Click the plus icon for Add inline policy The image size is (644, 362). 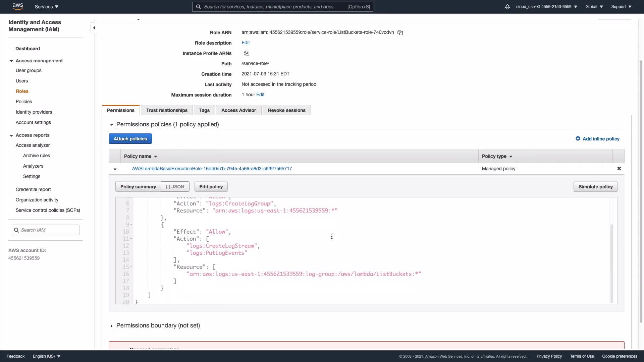(x=578, y=139)
